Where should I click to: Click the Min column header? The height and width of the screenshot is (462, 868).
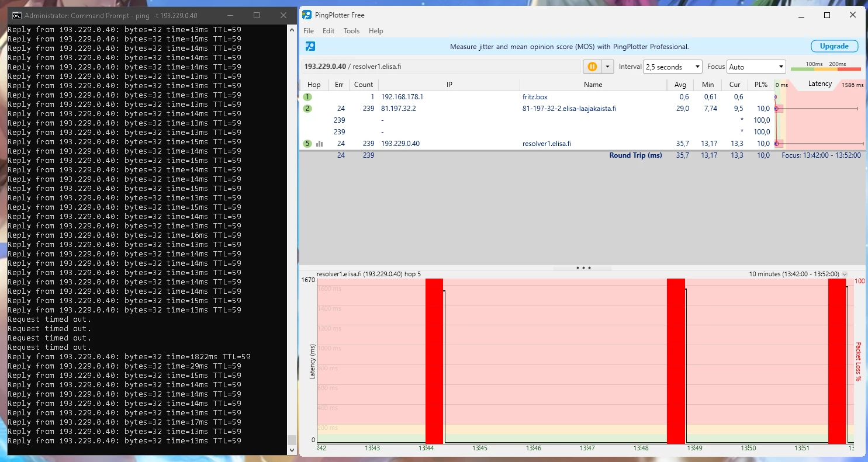click(x=708, y=85)
